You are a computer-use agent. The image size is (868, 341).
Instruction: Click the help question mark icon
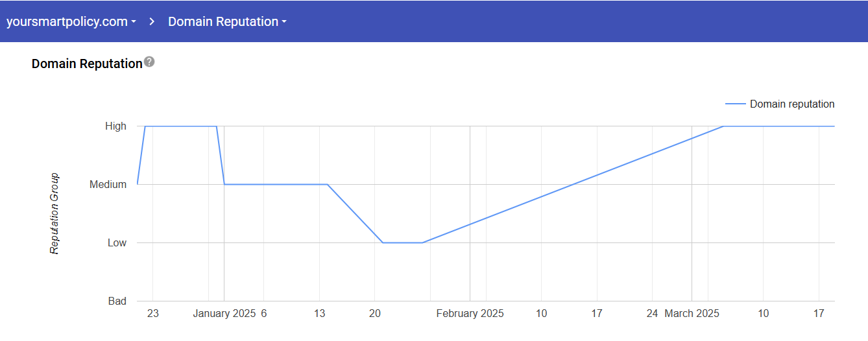tap(149, 62)
